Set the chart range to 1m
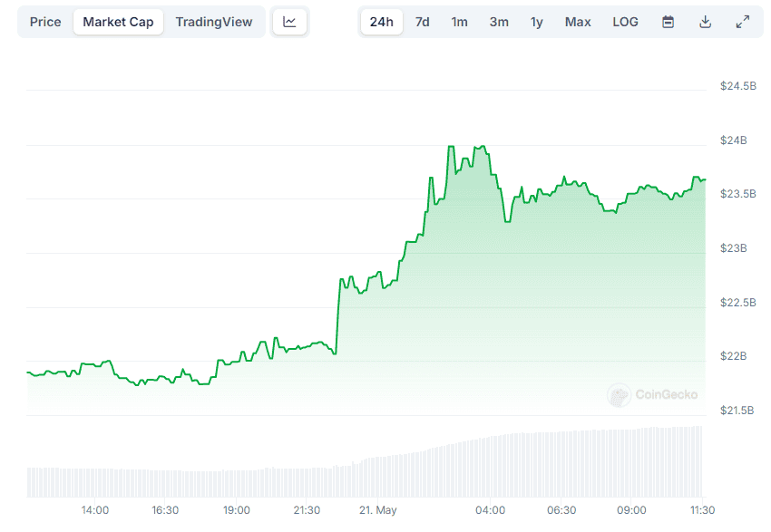Viewport: 771px width, 532px height. point(459,22)
